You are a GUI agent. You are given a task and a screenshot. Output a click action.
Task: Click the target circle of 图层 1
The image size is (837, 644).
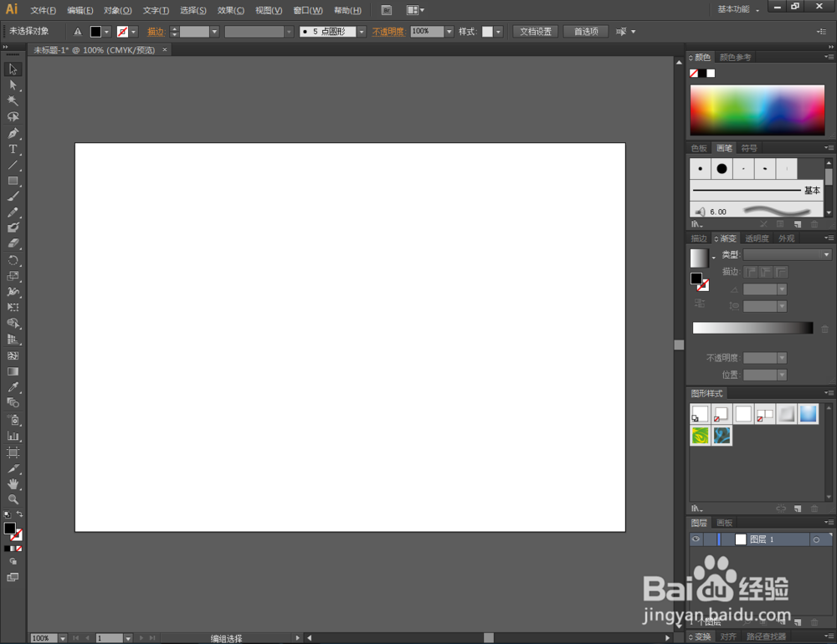click(x=816, y=540)
